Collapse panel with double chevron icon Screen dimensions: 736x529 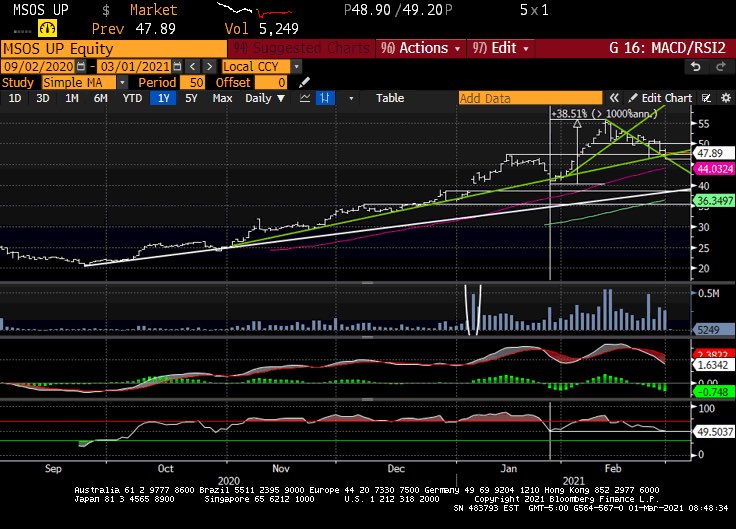click(613, 98)
